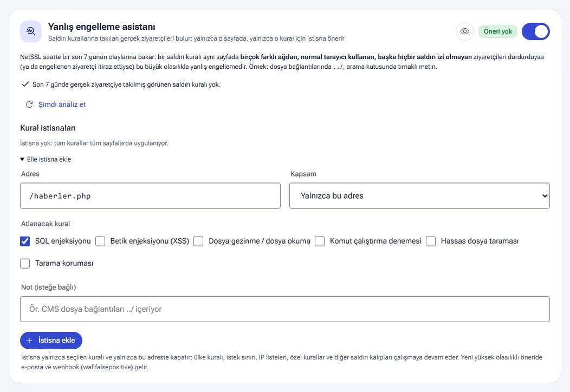This screenshot has height=392, width=570.
Task: Check the Tarama koruması checkbox
Action: [25, 263]
